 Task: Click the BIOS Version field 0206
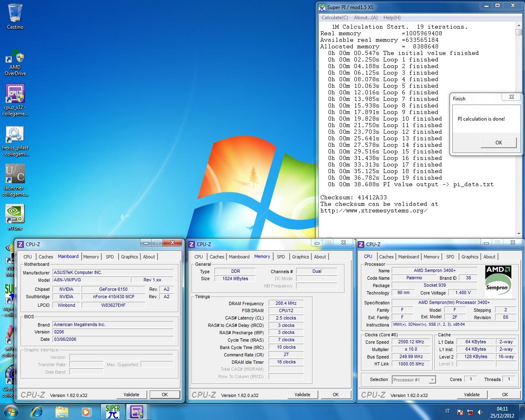113,332
